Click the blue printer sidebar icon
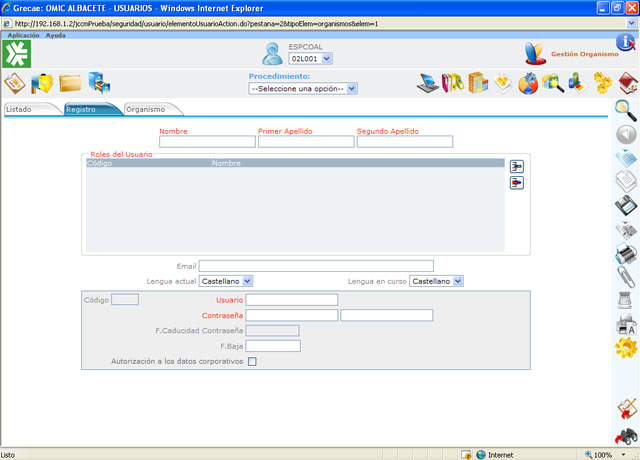Screen dimensions: 640x460 tap(626, 253)
